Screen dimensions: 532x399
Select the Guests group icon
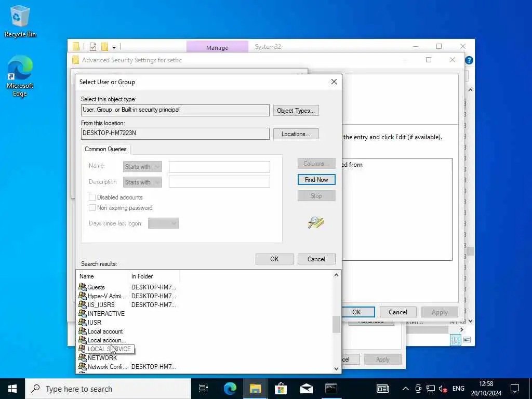point(83,287)
